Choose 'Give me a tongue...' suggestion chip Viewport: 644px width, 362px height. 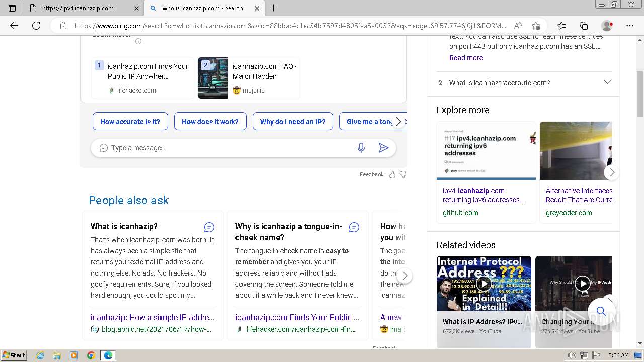point(370,121)
